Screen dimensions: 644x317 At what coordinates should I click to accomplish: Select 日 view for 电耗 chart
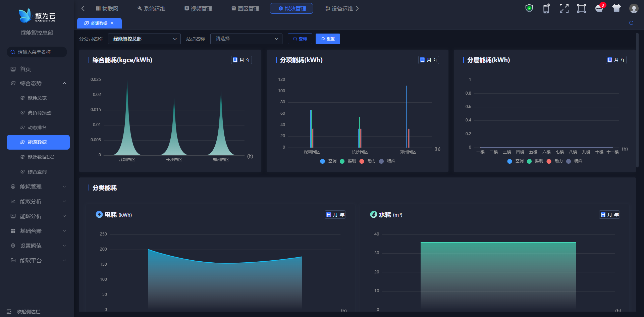tap(329, 215)
